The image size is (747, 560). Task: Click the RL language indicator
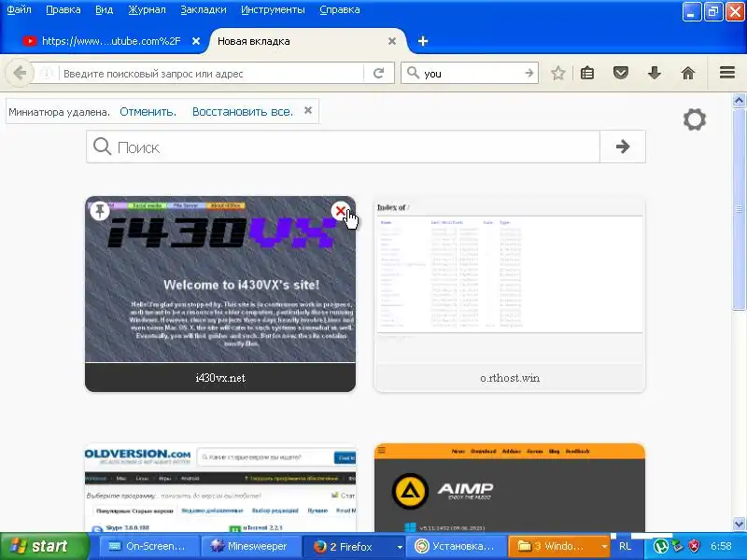[625, 546]
